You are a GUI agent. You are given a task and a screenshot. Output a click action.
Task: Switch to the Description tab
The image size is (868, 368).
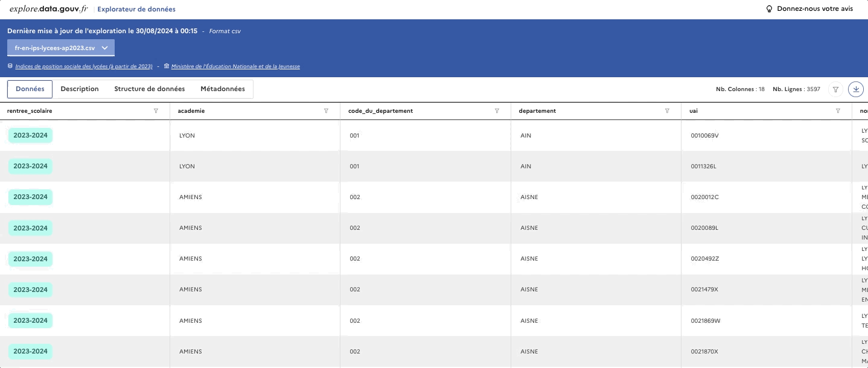(x=80, y=89)
